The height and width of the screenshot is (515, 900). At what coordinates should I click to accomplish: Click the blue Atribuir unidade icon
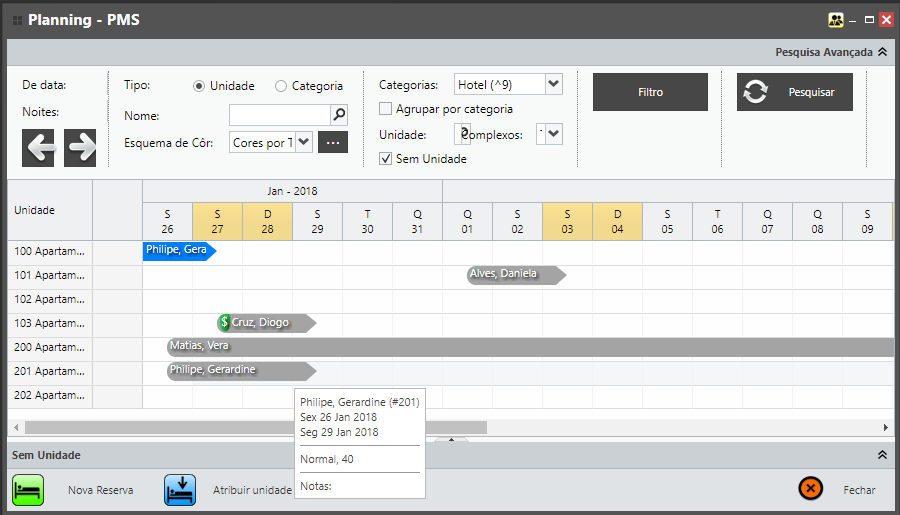(179, 490)
